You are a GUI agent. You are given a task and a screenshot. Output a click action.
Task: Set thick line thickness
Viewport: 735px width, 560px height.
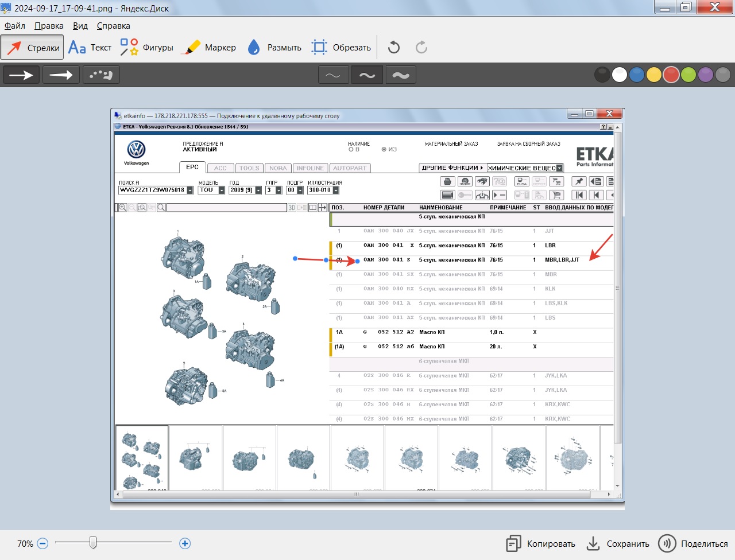pos(401,75)
